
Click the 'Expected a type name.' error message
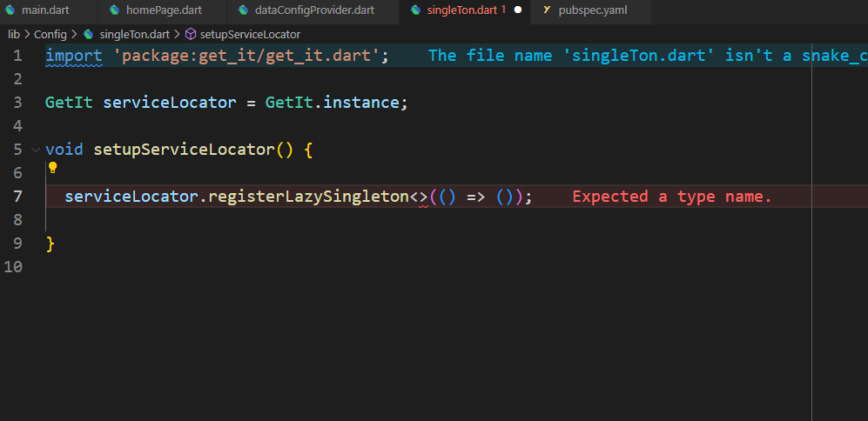(672, 197)
